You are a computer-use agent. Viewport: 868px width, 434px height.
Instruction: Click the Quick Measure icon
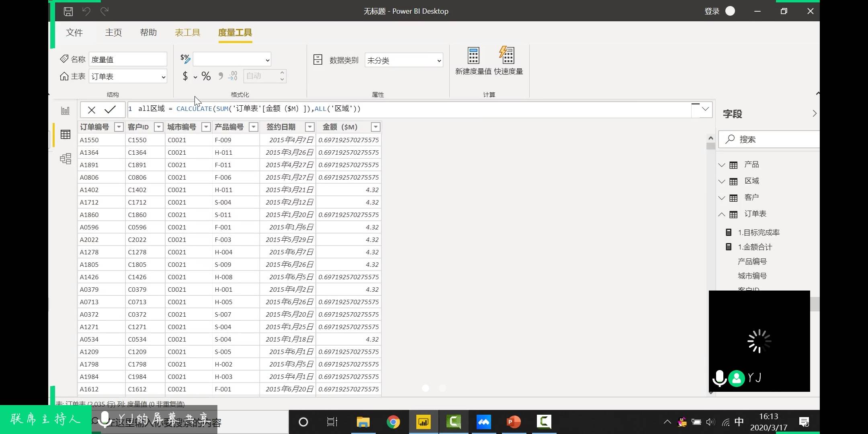pos(508,56)
